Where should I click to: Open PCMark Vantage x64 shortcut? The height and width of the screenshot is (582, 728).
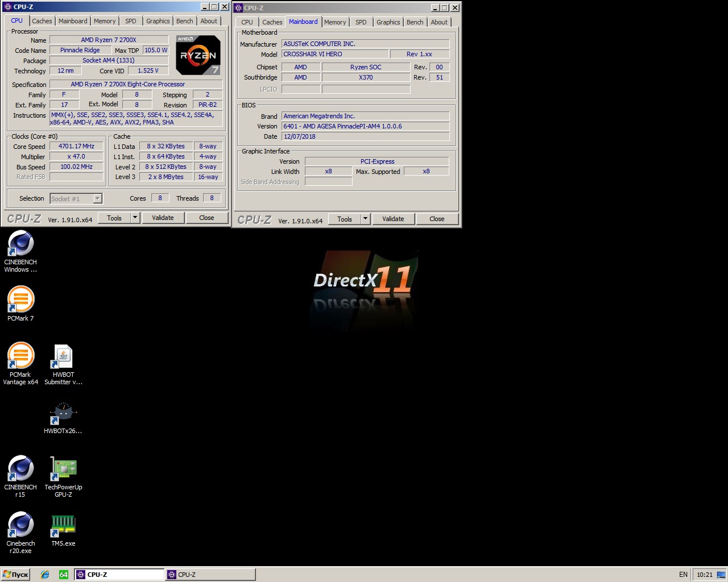(20, 364)
